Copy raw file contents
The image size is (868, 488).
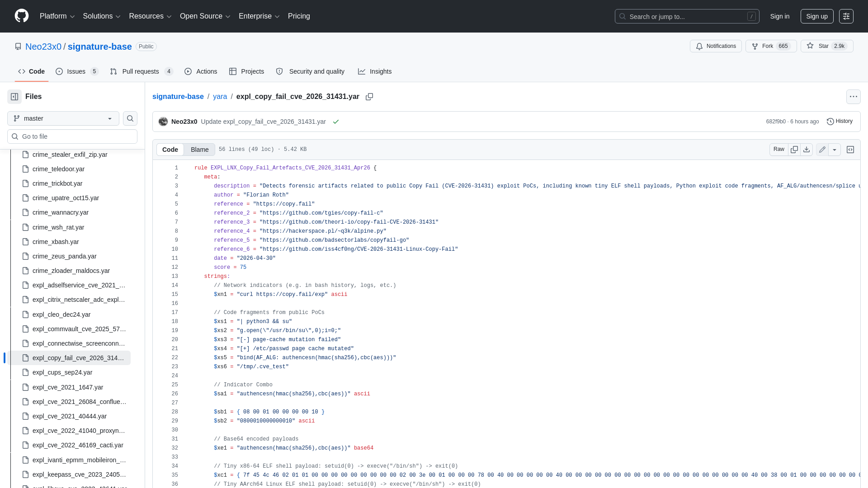click(794, 150)
